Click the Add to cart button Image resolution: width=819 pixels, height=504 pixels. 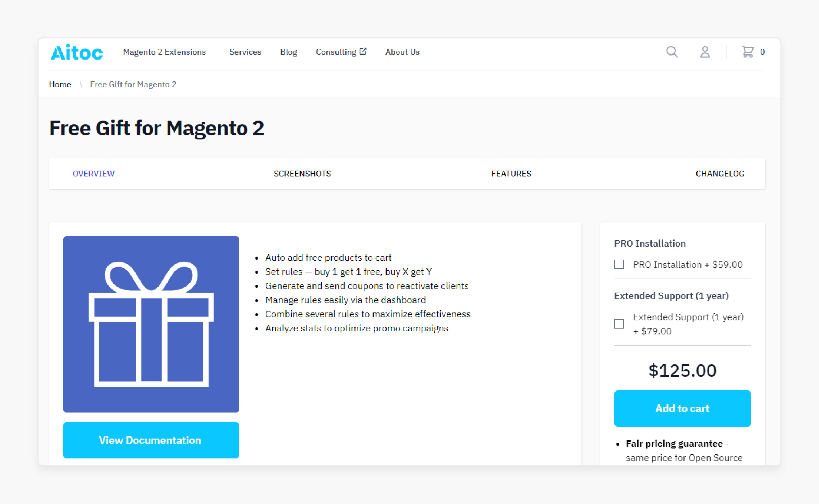coord(683,407)
